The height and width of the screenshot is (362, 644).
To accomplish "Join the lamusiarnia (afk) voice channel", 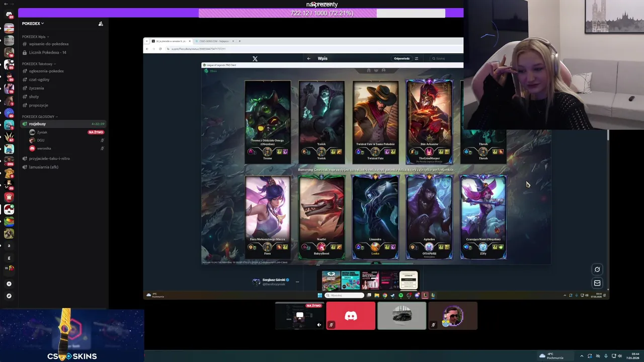I will point(43,167).
